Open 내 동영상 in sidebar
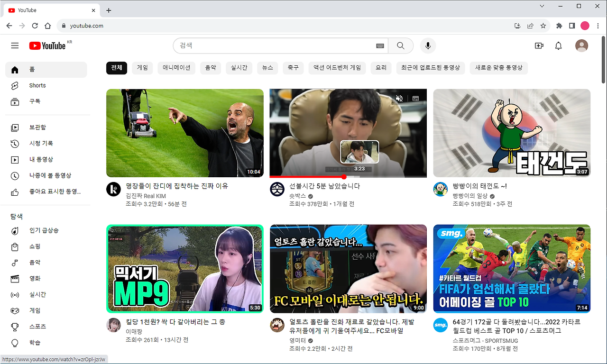The height and width of the screenshot is (364, 607). pos(46,159)
